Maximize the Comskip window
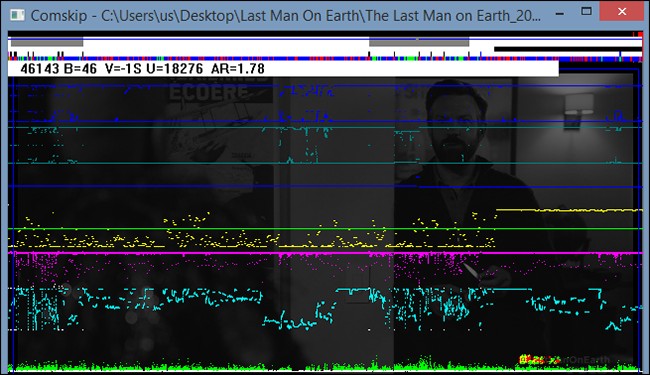650x375 pixels. [586, 12]
